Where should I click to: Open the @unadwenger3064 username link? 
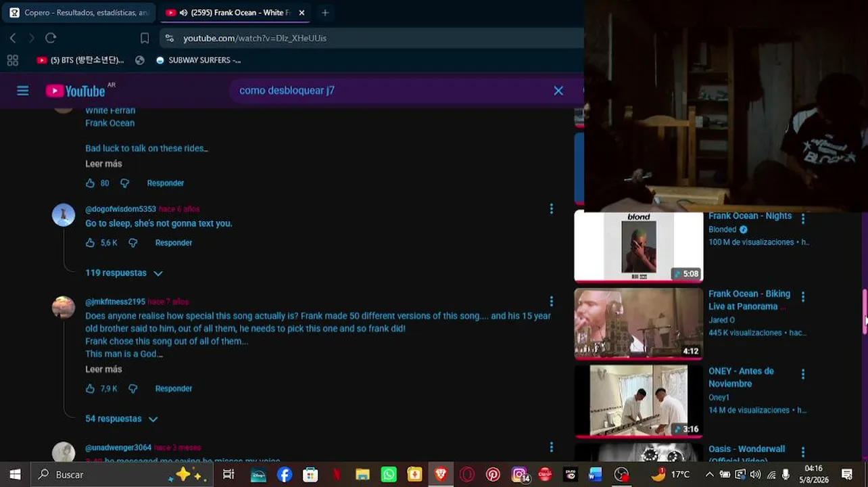[118, 448]
